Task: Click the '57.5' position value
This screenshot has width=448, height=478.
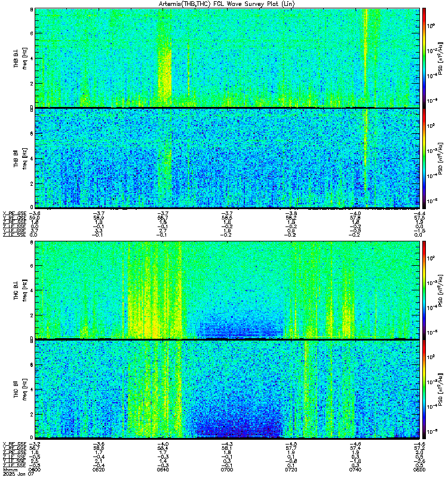Action: point(420,217)
